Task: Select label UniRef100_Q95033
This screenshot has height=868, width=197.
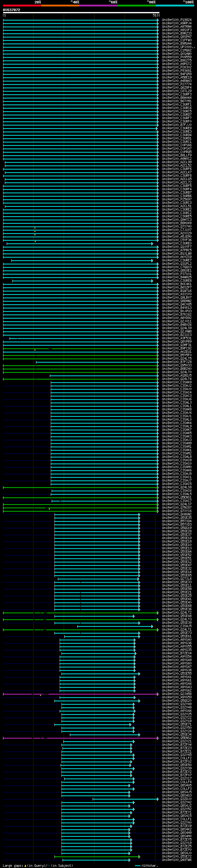Action: [176, 365]
